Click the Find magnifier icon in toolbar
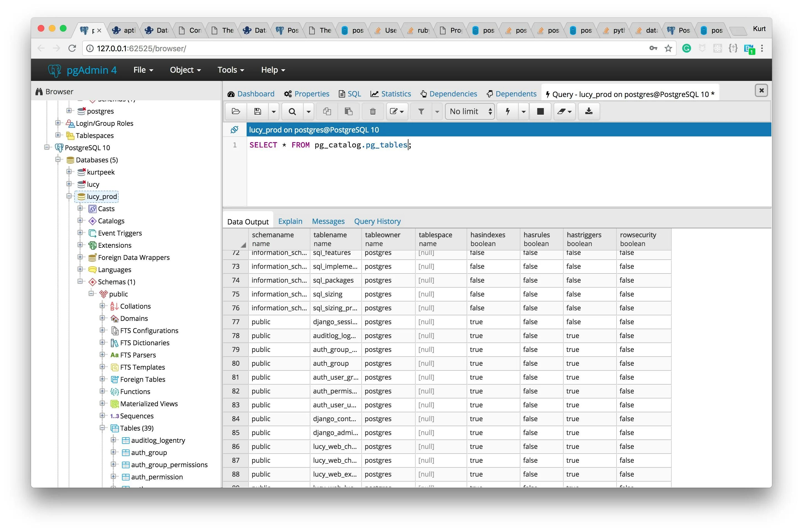 tap(292, 111)
